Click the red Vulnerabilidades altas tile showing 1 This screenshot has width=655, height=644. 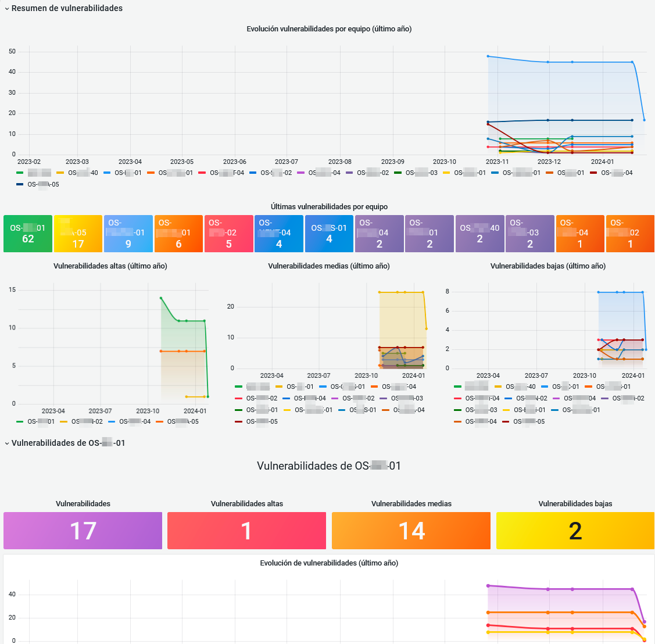click(x=246, y=531)
